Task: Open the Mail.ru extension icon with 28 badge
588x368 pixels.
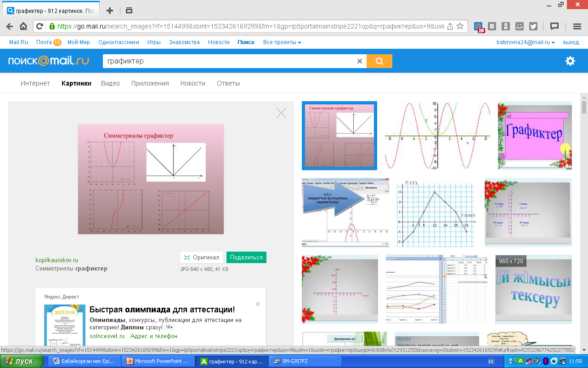Action: pos(479,27)
